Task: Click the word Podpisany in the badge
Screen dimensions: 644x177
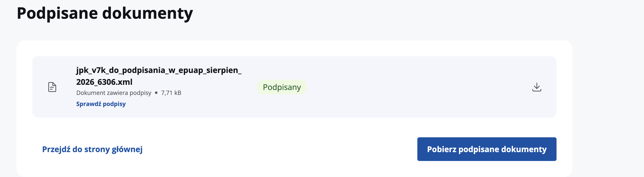Action: pyautogui.click(x=282, y=87)
